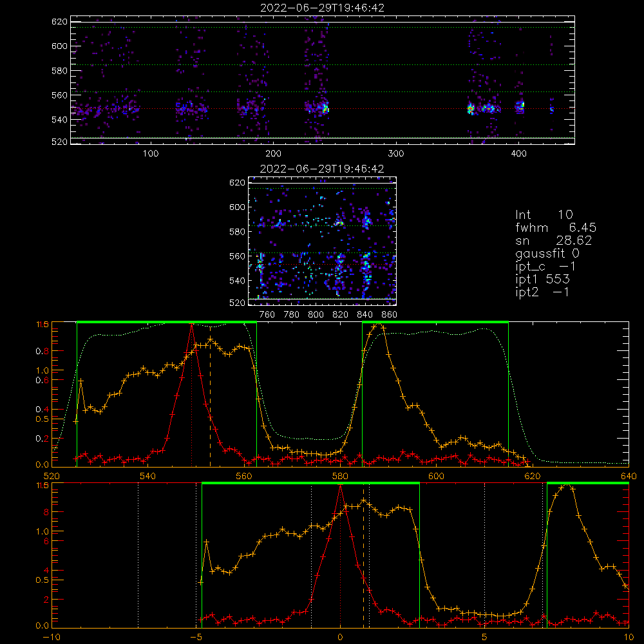This screenshot has width=644, height=644.
Task: Click the 560 x-axis label of third plot
Action: pos(244,477)
